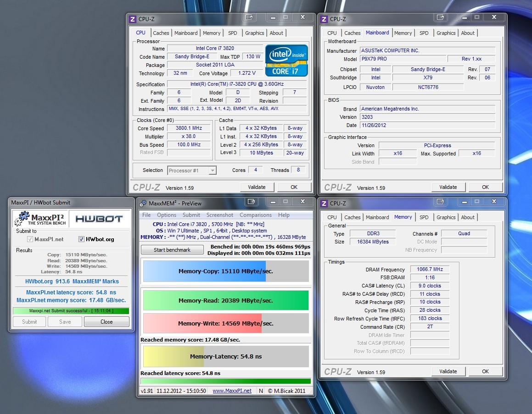This screenshot has width=532, height=414.
Task: Minimize the CPU-Z Memory window
Action: [464, 202]
